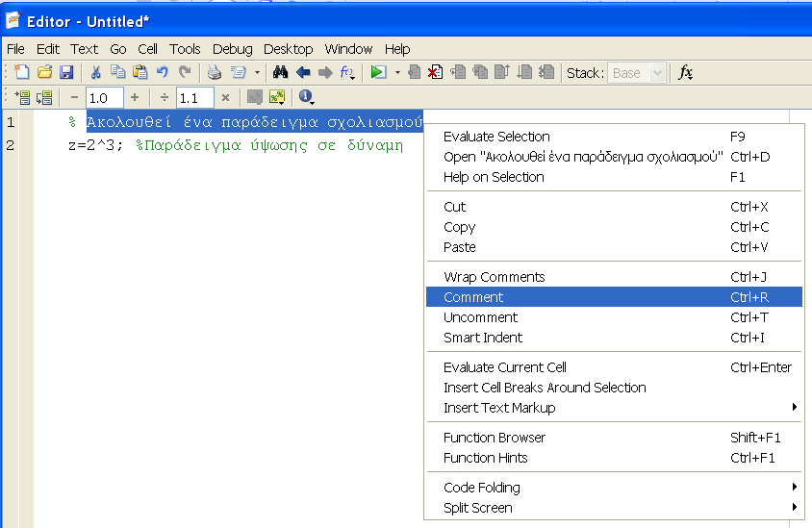Viewport: 812px width, 528px height.
Task: Undo the last edit via toolbar arrow
Action: coord(163,72)
